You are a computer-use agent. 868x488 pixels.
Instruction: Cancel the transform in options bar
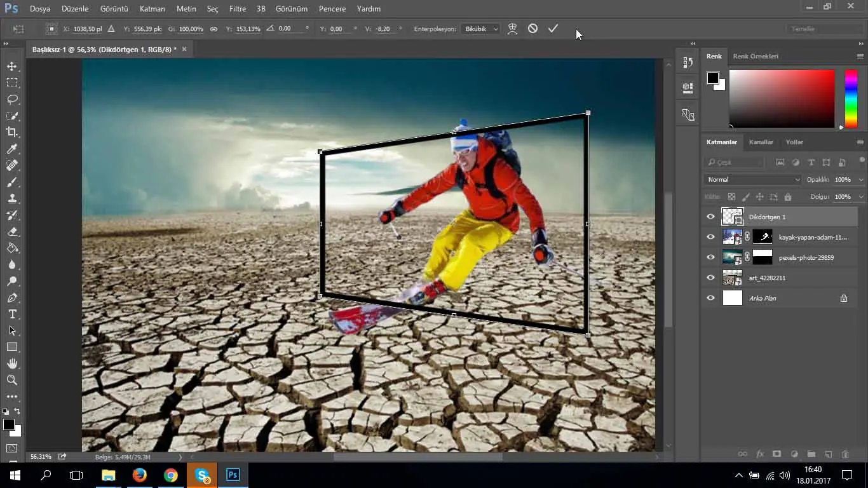532,29
